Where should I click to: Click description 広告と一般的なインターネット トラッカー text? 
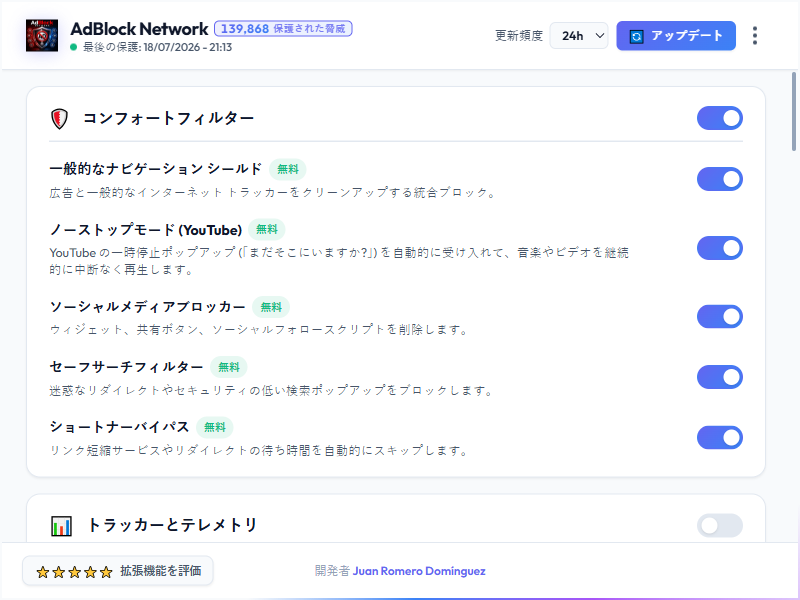[x=272, y=193]
